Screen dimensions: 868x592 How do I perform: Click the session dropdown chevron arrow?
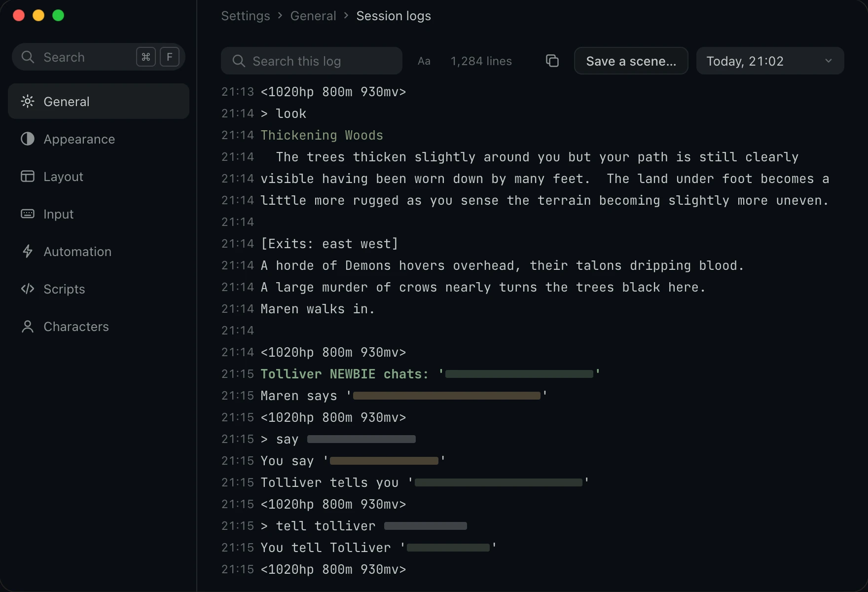[829, 61]
